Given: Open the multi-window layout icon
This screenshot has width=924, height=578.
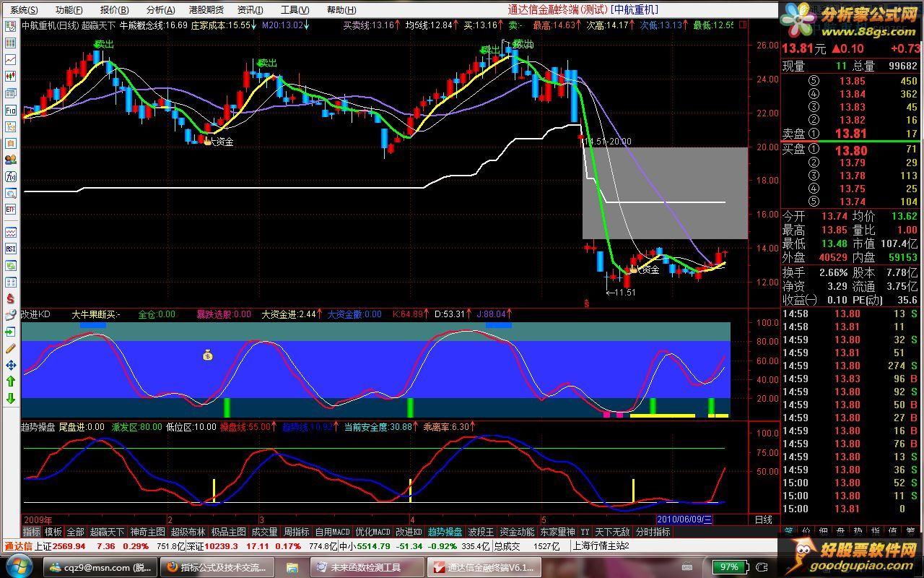Looking at the screenshot, I should [11, 94].
